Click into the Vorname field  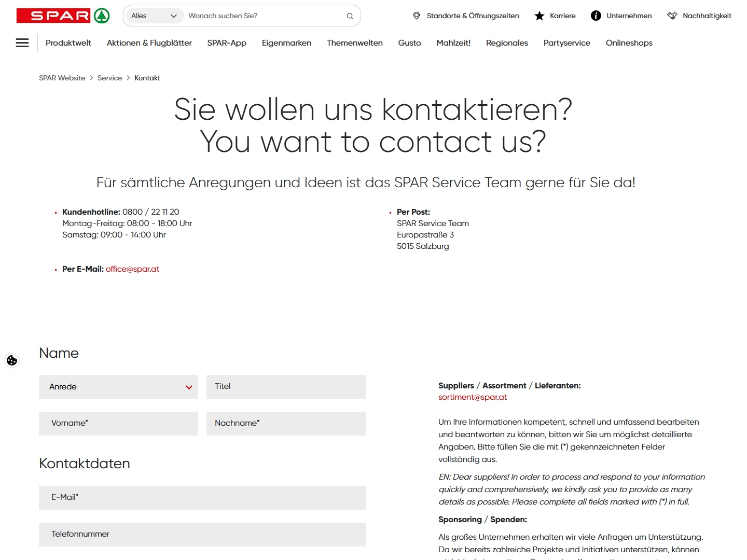(x=118, y=424)
